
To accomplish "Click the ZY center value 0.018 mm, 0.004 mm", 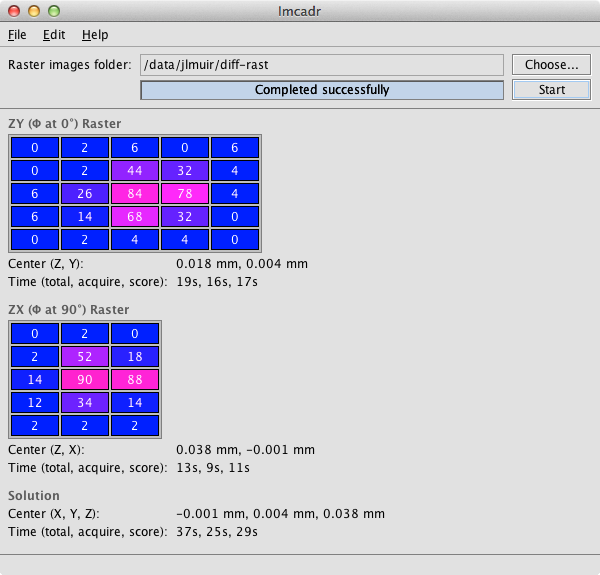I will (242, 264).
